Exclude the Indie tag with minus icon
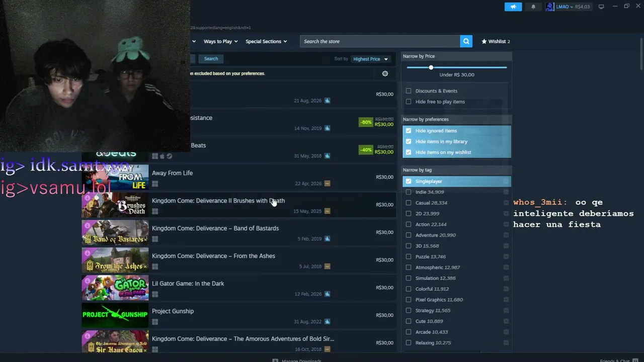Viewport: 644px width, 362px height. coord(506,192)
